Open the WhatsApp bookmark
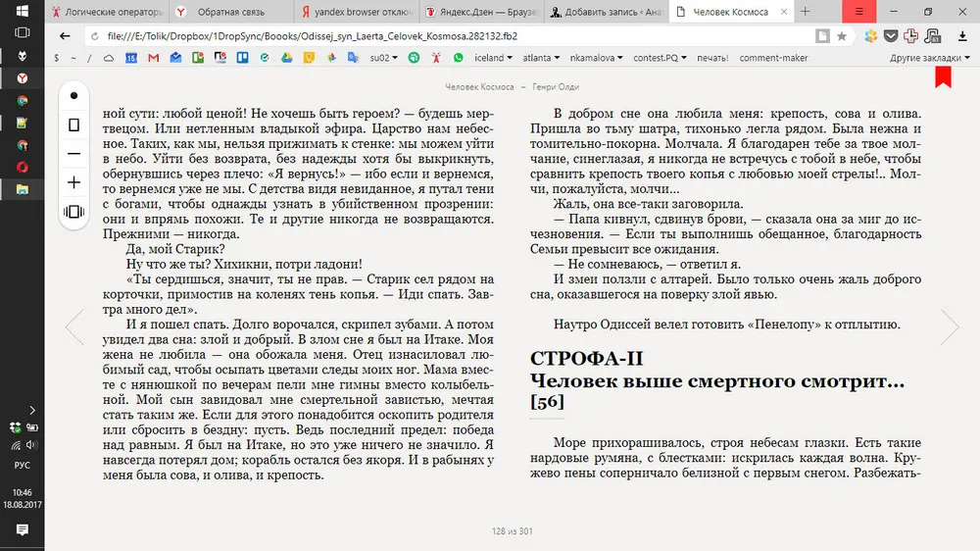Viewport: 980px width, 551px height. (459, 58)
